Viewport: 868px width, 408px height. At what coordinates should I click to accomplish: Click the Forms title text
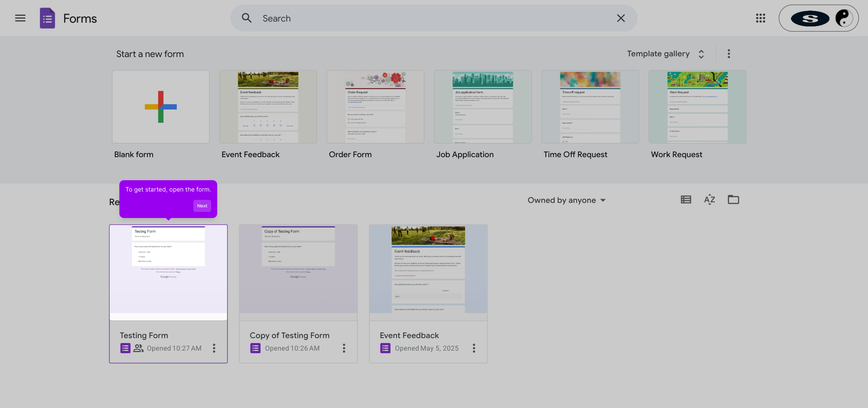[80, 19]
